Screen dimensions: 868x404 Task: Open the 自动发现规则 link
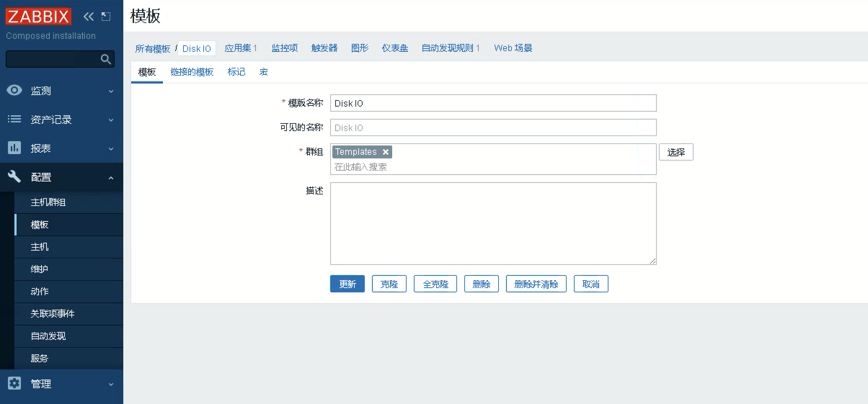click(447, 48)
